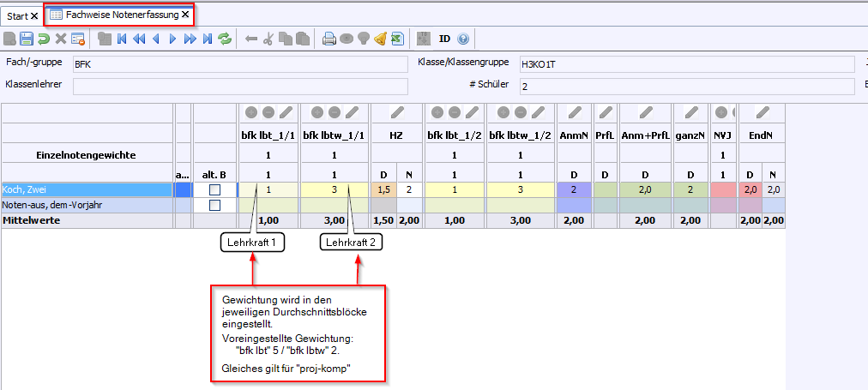Click the green refresh arrows icon

pyautogui.click(x=225, y=39)
